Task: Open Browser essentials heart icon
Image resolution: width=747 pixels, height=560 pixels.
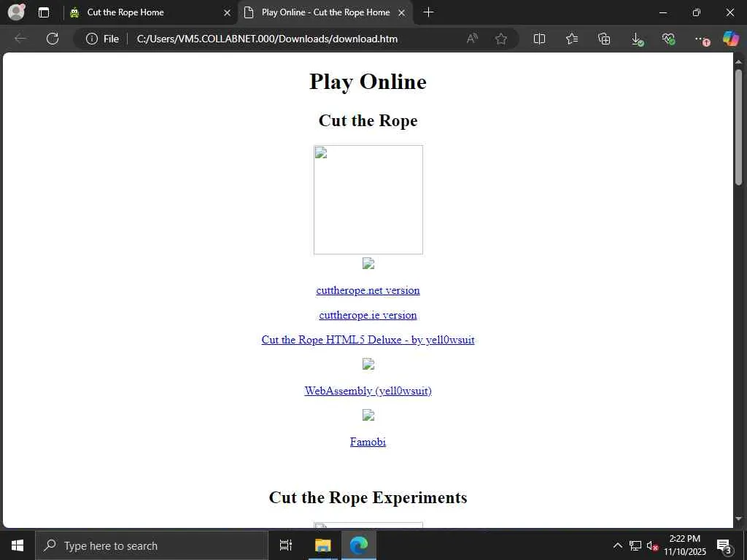Action: point(669,39)
